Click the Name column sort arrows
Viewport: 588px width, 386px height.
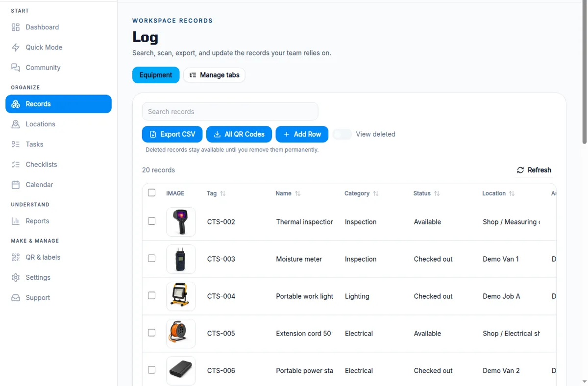point(297,193)
